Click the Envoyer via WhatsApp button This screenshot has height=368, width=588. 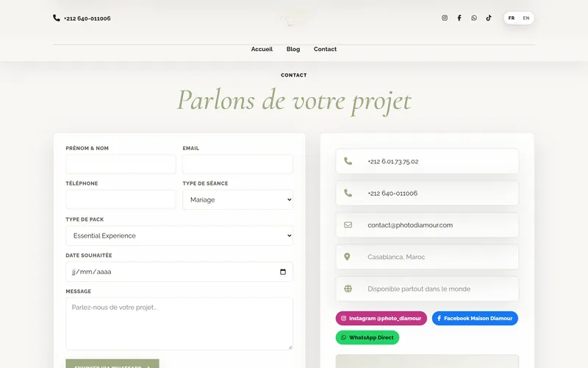click(112, 364)
